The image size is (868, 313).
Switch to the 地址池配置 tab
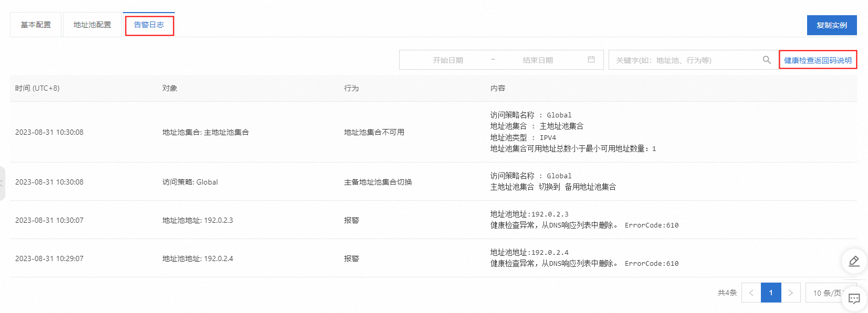click(92, 25)
